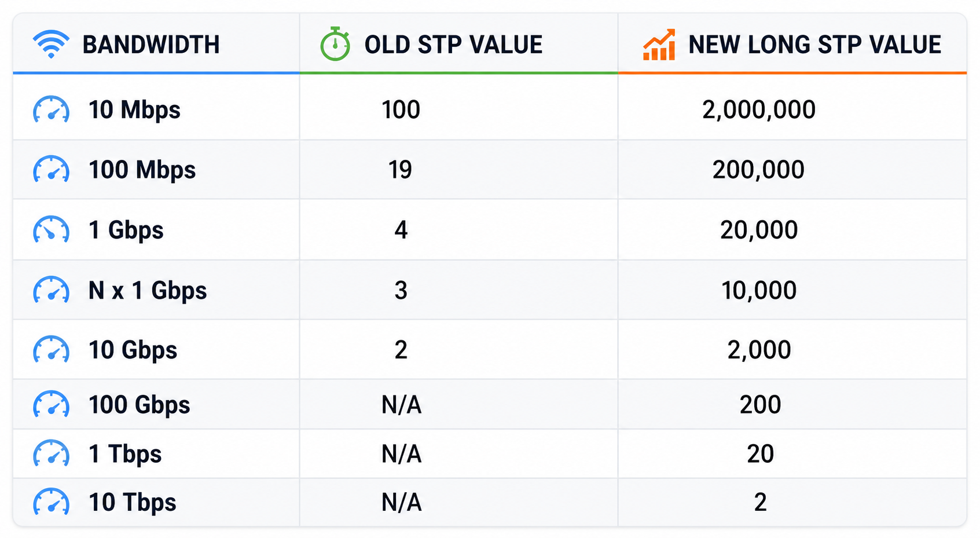Click the speedometer icon in the N x 1 Gbps row

pyautogui.click(x=51, y=290)
